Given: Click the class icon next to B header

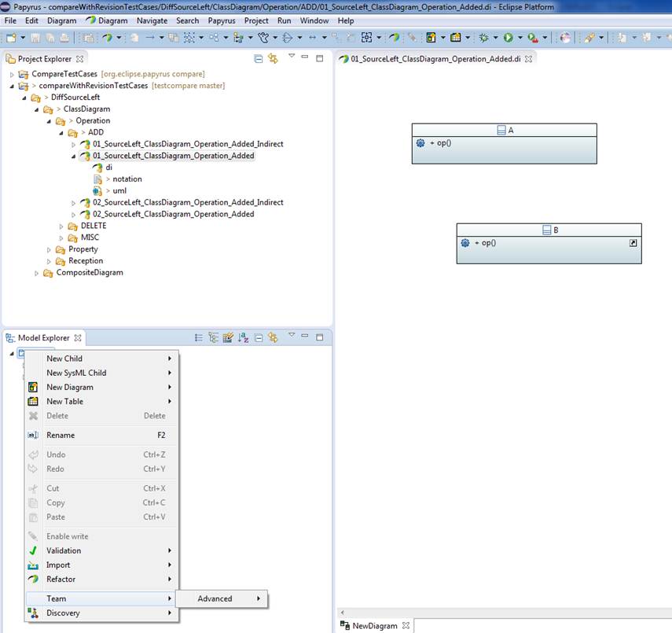Looking at the screenshot, I should pos(547,230).
